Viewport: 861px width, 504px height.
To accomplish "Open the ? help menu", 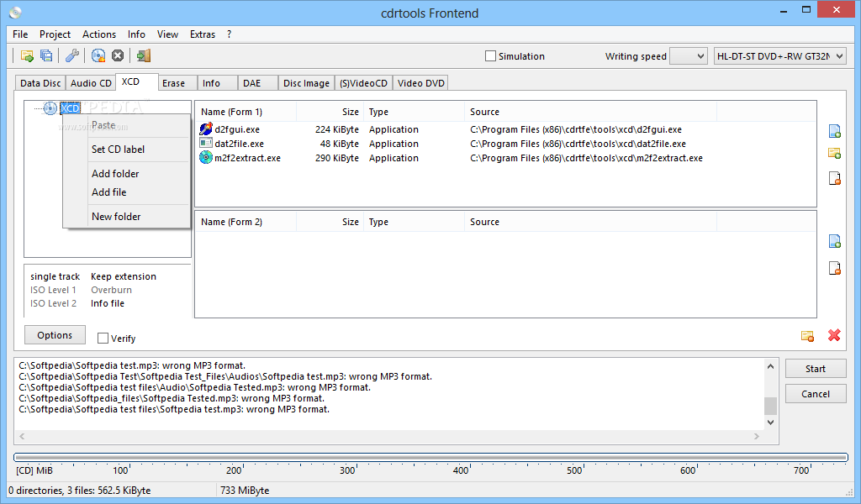I will (x=229, y=34).
